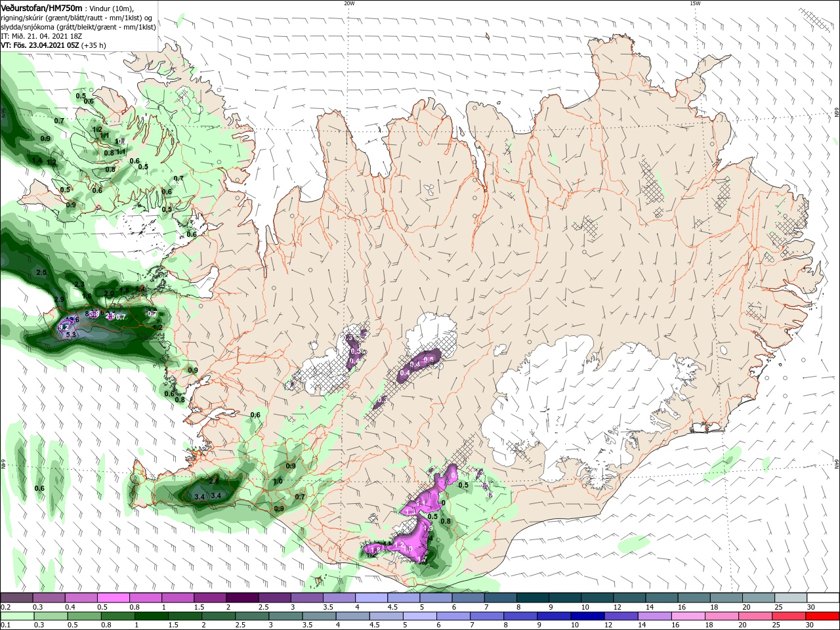
Task: Select the darkest green 1 rain legend swatch
Action: [151, 616]
